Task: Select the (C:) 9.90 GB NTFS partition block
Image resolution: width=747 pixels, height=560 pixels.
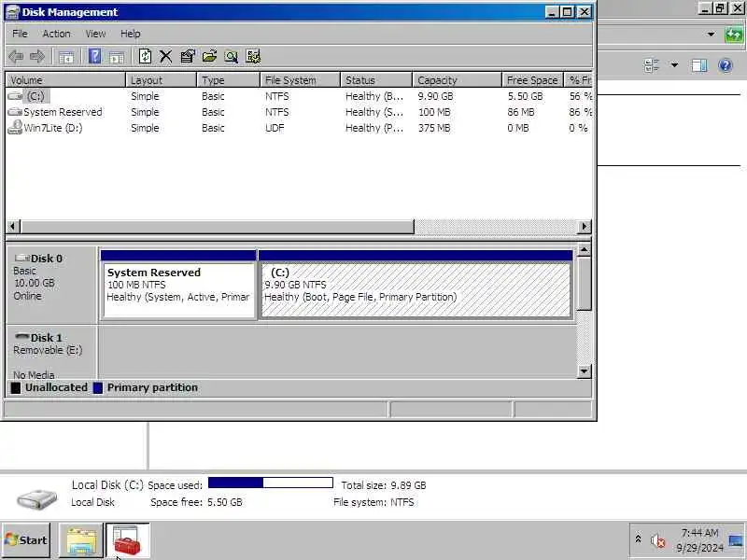Action: [416, 285]
